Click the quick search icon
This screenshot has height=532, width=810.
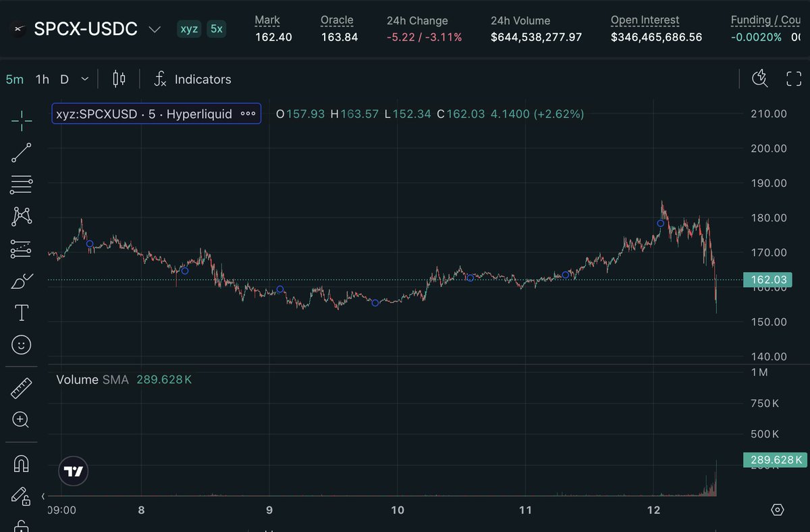click(760, 79)
